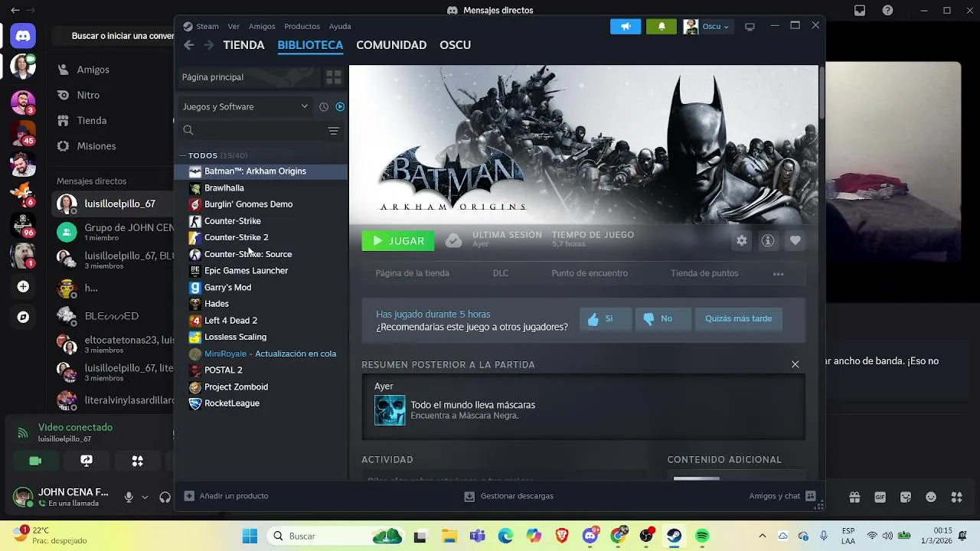This screenshot has width=980, height=551.
Task: Open the Punto de encuentro link
Action: click(x=590, y=273)
